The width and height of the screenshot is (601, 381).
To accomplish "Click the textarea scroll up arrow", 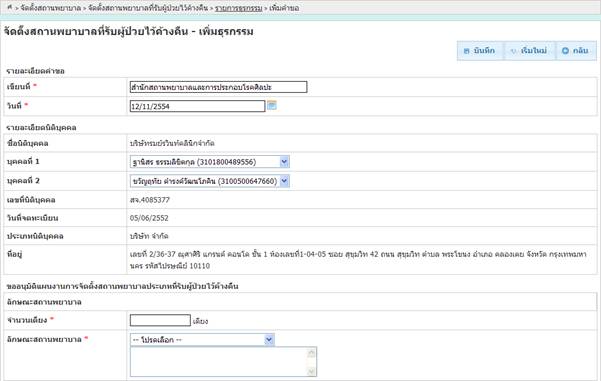I will (312, 353).
